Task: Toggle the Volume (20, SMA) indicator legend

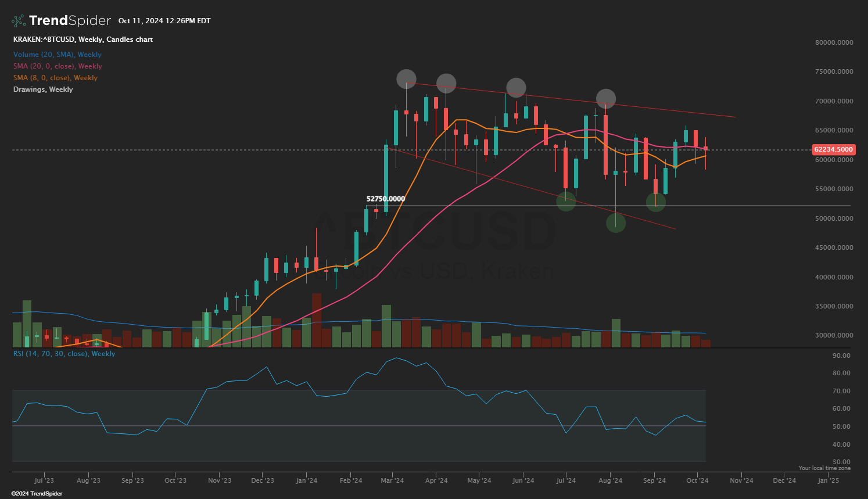Action: [57, 54]
